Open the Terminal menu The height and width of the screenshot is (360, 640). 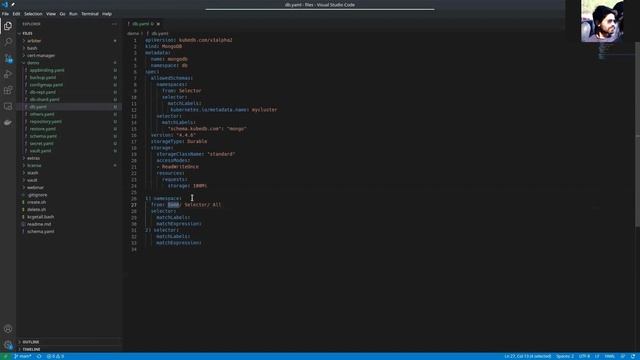click(x=90, y=14)
